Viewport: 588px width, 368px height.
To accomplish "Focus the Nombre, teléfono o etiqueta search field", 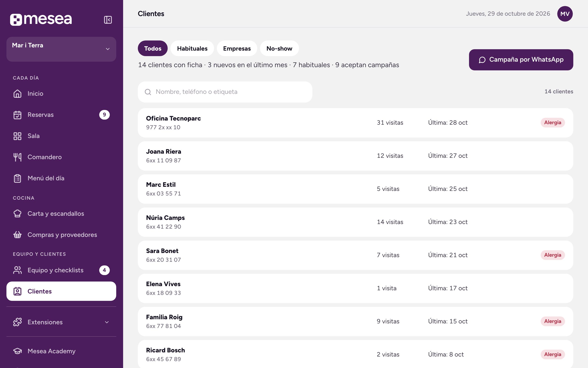I will point(225,92).
